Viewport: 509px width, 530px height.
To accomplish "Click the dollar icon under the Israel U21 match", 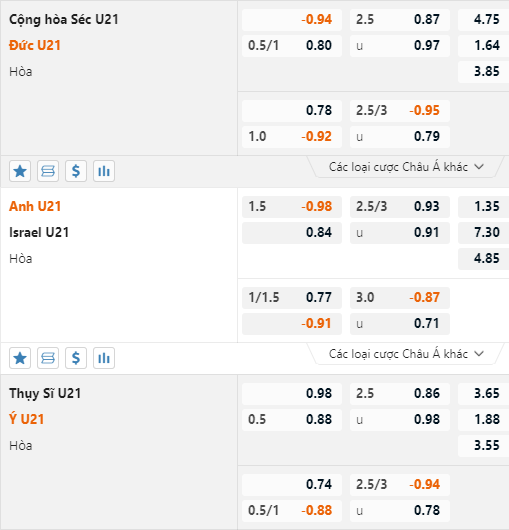I will pos(76,358).
